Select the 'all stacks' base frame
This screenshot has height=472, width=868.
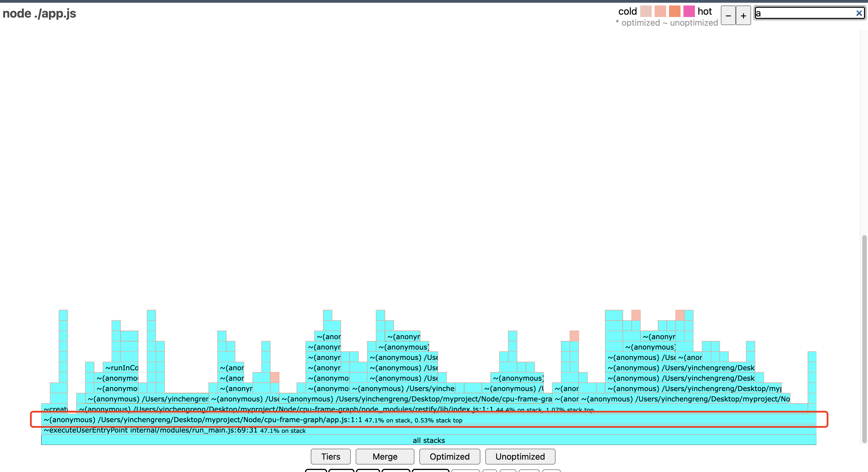(428, 440)
